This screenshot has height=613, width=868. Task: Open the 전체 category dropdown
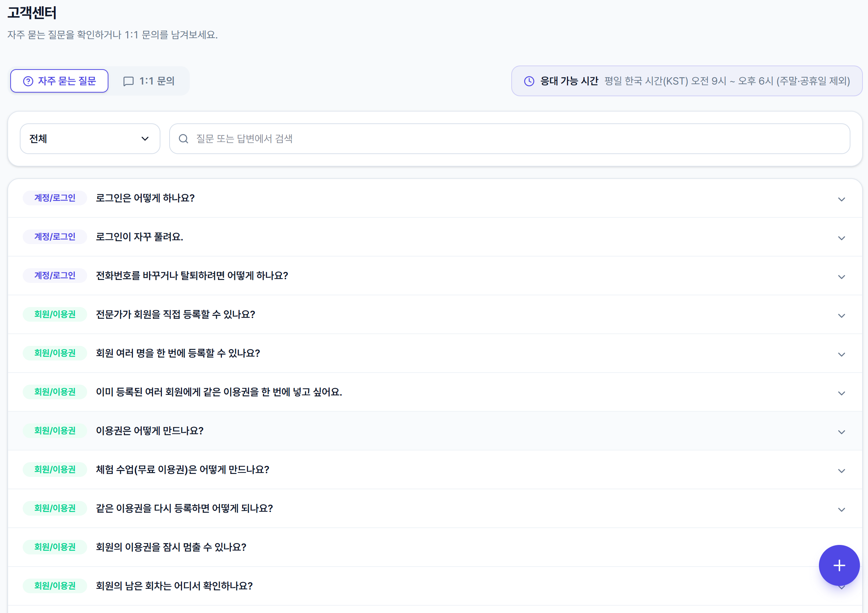click(90, 139)
